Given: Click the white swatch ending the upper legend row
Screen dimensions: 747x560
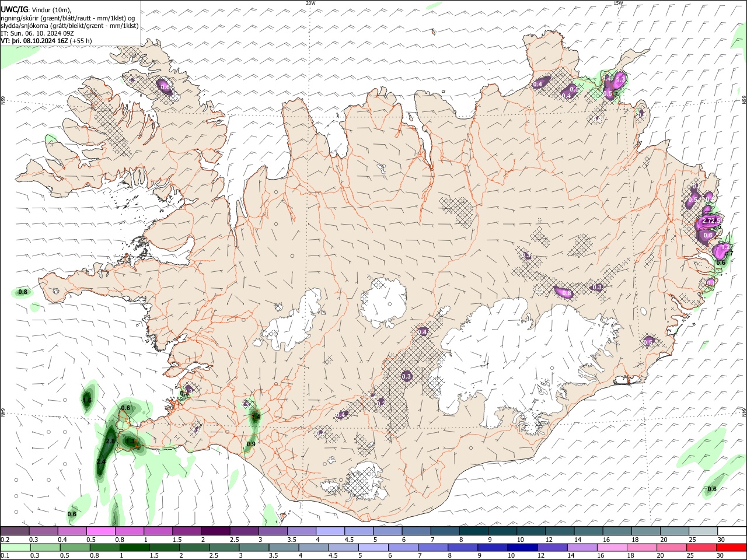Looking at the screenshot, I should tap(731, 531).
